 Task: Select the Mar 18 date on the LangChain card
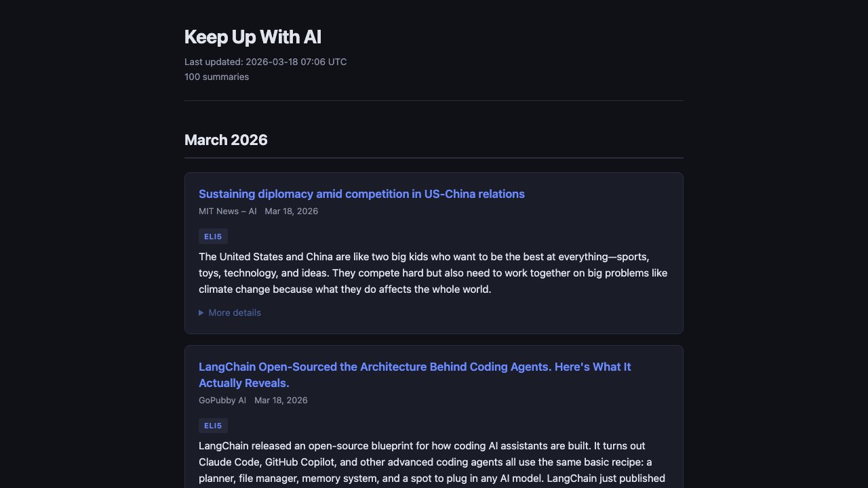281,400
